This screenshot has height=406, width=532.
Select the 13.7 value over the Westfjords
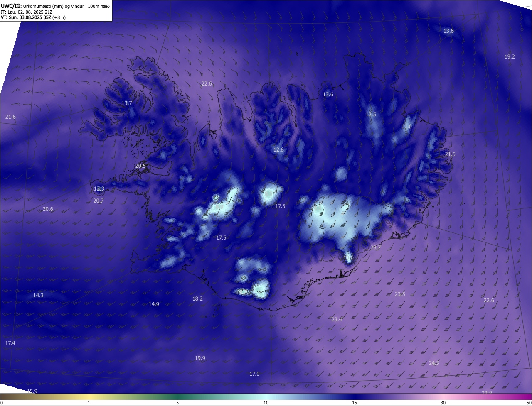click(127, 103)
